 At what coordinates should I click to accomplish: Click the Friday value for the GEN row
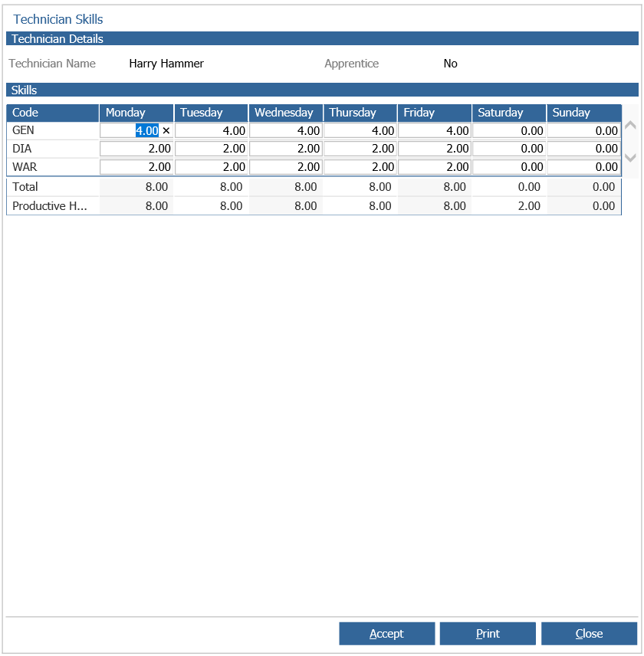tap(433, 130)
